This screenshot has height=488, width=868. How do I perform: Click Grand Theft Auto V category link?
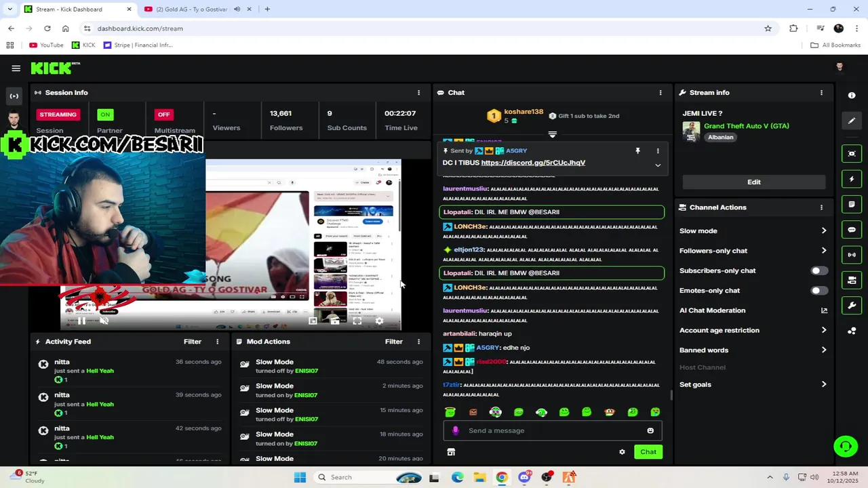(747, 126)
